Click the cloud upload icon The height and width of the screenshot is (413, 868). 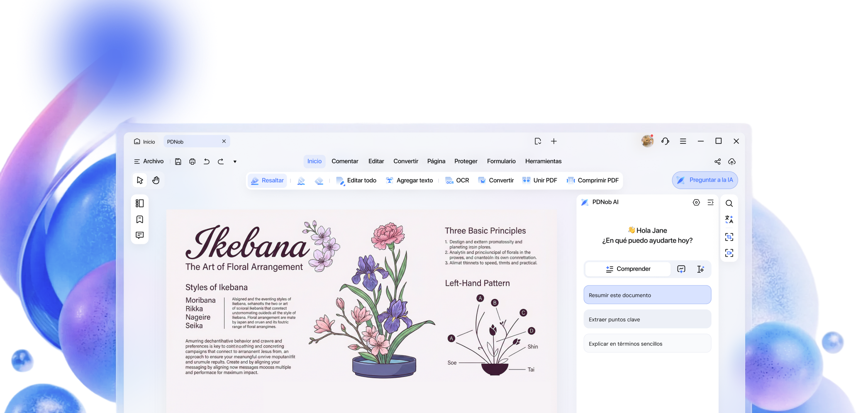click(x=732, y=162)
